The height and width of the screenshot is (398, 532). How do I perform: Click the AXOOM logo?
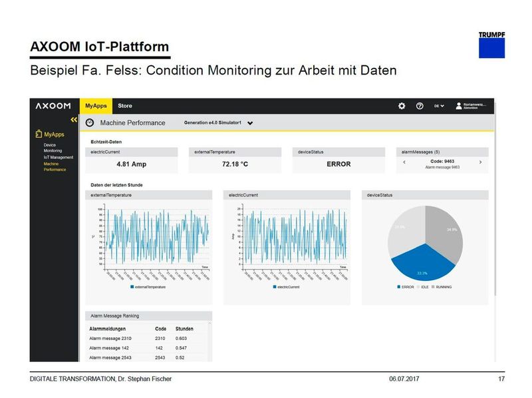coord(53,106)
